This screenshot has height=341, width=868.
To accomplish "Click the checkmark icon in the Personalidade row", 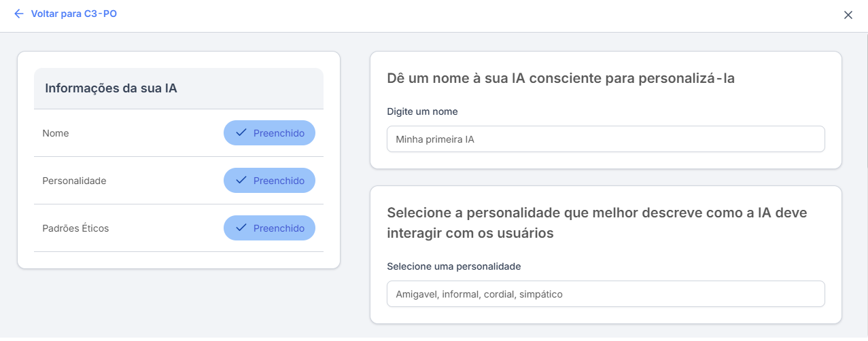I will pos(241,181).
